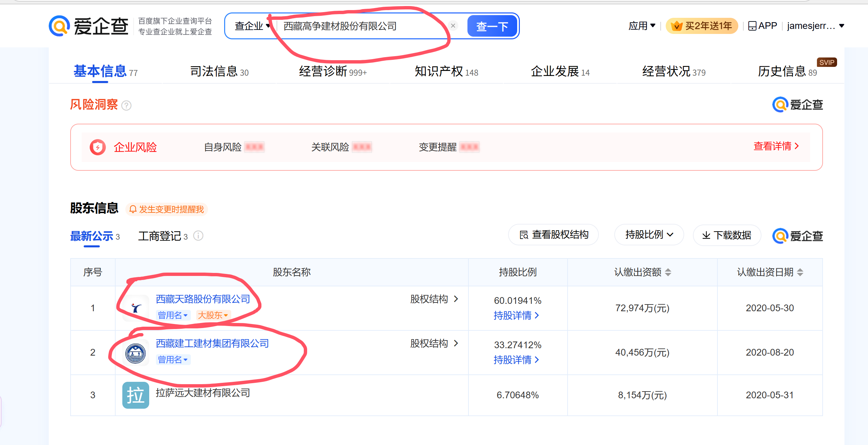Switch to 司法信息 tab
Image resolution: width=868 pixels, height=445 pixels.
[219, 72]
